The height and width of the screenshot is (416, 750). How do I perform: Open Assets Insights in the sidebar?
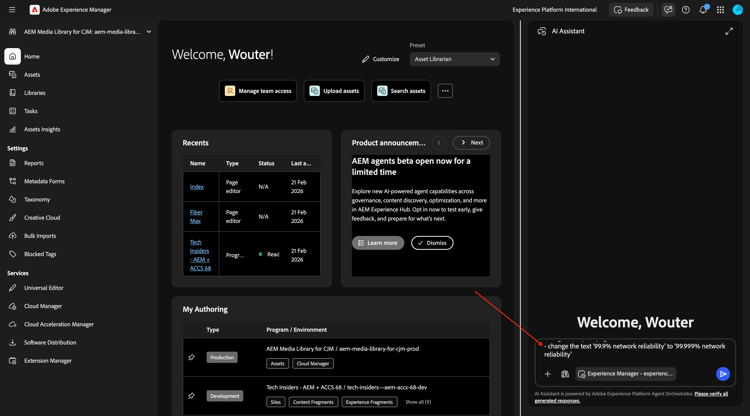tap(42, 129)
